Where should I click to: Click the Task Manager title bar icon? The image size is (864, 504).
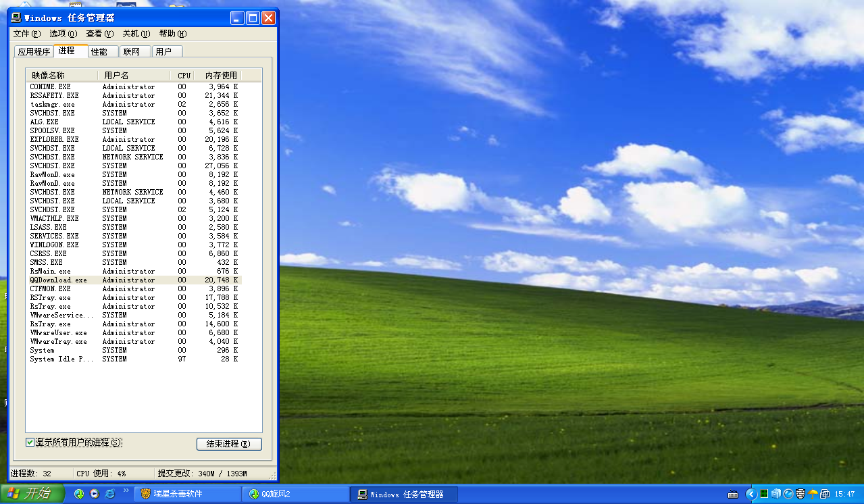pyautogui.click(x=17, y=18)
